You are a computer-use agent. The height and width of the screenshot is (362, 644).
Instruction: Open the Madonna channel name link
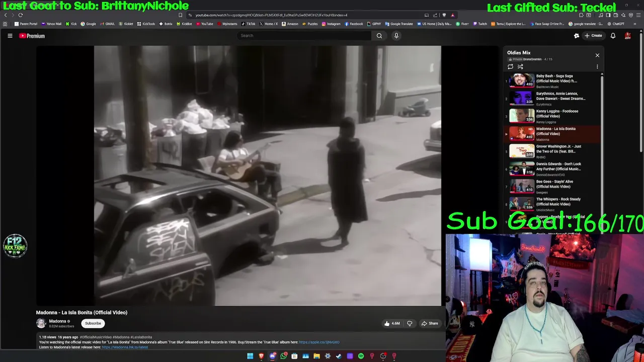[x=57, y=321]
